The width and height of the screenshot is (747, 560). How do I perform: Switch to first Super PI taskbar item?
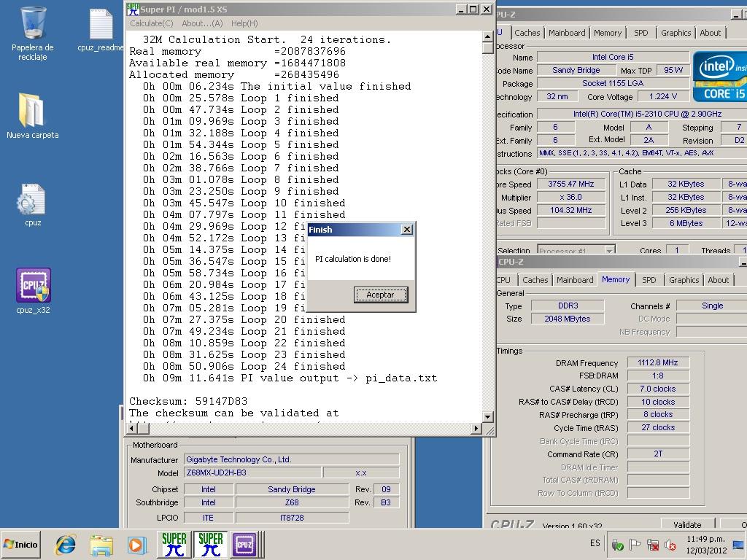(174, 544)
